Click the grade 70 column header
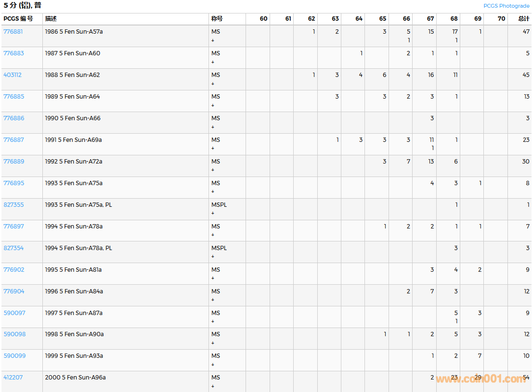Viewport: 532px width, 392px height. [x=501, y=19]
